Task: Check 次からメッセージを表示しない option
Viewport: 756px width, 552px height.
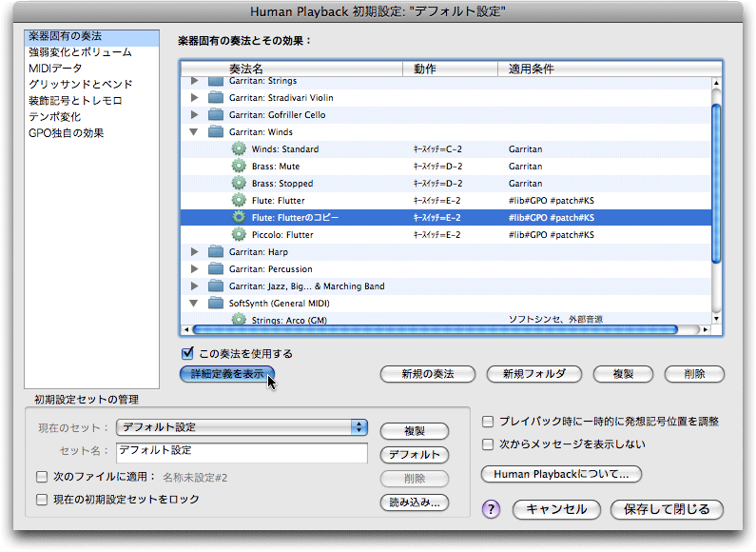Action: pyautogui.click(x=488, y=444)
